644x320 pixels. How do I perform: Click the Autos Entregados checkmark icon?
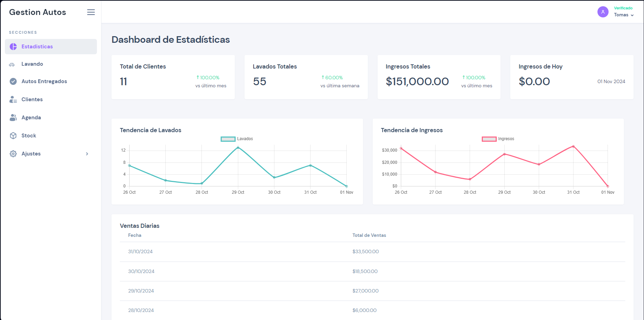point(13,81)
